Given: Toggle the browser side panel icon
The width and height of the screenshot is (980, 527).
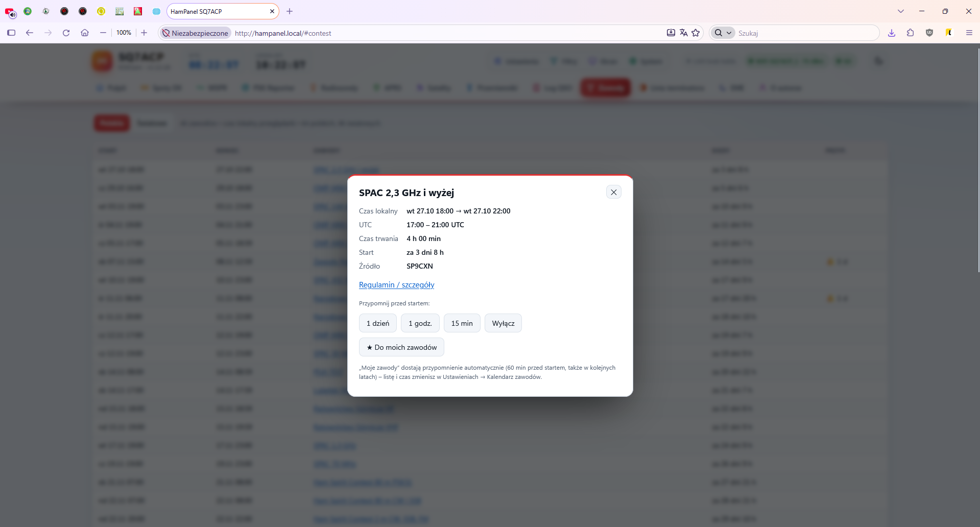Looking at the screenshot, I should 11,33.
